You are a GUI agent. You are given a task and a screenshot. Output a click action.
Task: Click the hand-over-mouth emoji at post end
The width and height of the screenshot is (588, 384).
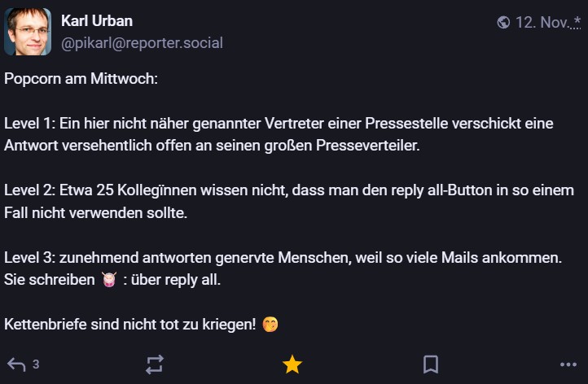click(270, 324)
